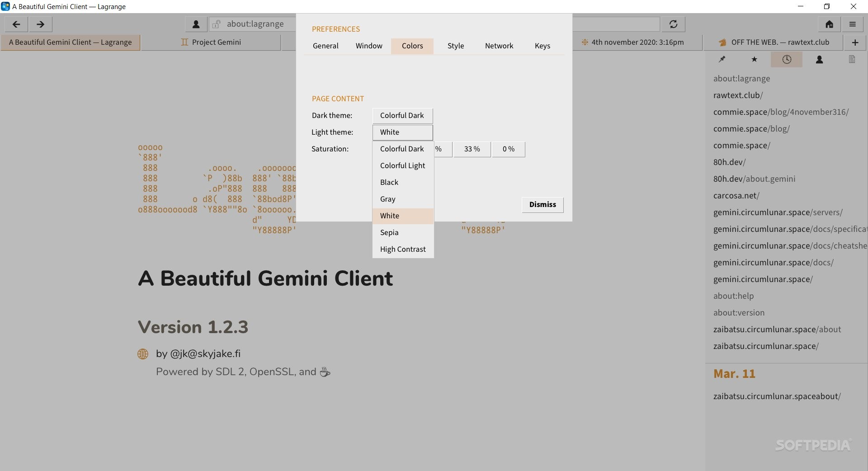
Task: Show pinned feeds sidebar tab
Action: pyautogui.click(x=722, y=59)
